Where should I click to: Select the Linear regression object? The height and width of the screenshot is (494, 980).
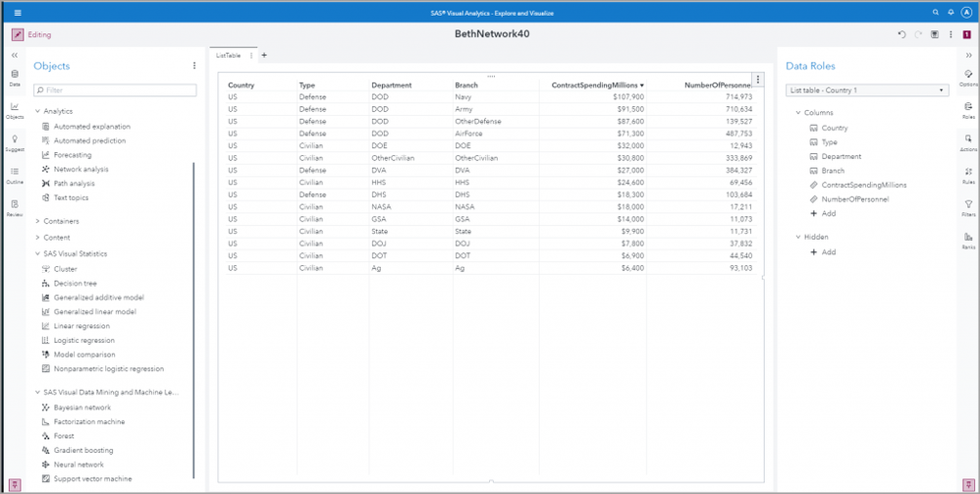coord(82,326)
